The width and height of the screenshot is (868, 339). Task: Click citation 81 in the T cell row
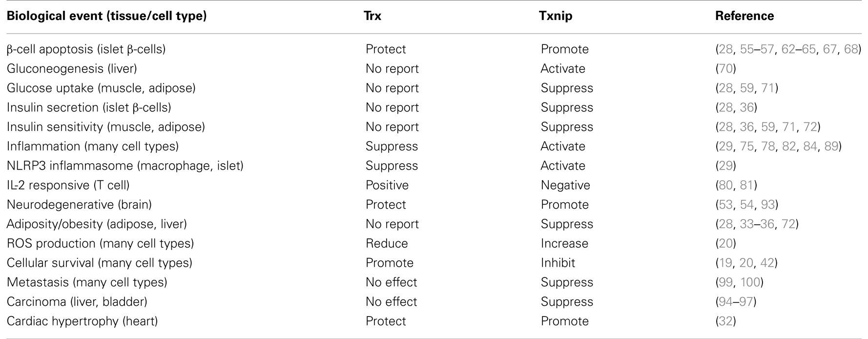pos(746,186)
